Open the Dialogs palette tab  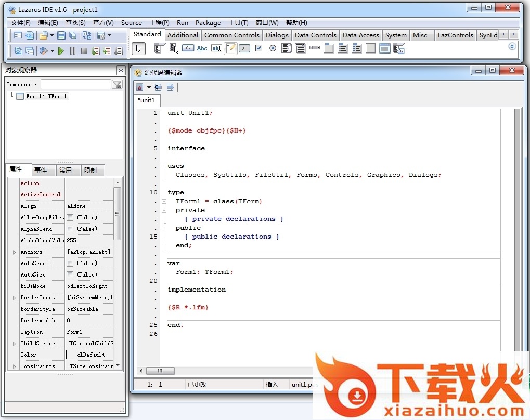[x=277, y=35]
